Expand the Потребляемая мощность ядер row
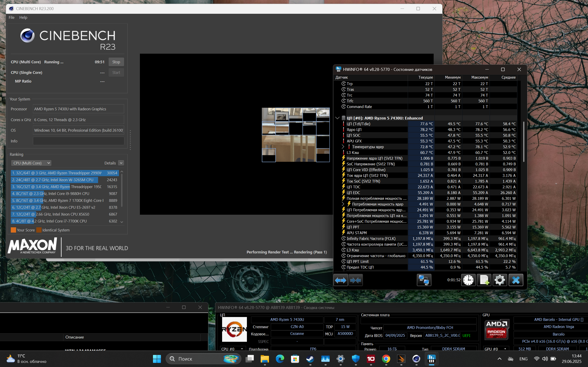 343,204
